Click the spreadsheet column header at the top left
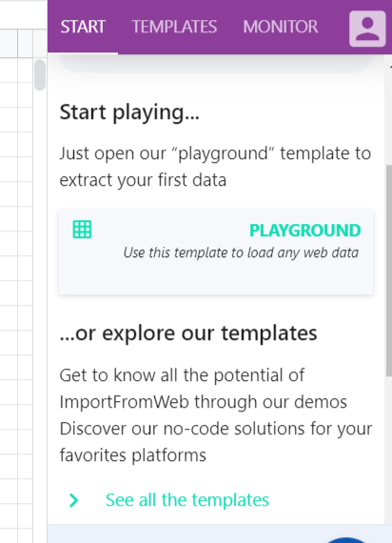Viewport: 392px width, 543px height. point(9,43)
